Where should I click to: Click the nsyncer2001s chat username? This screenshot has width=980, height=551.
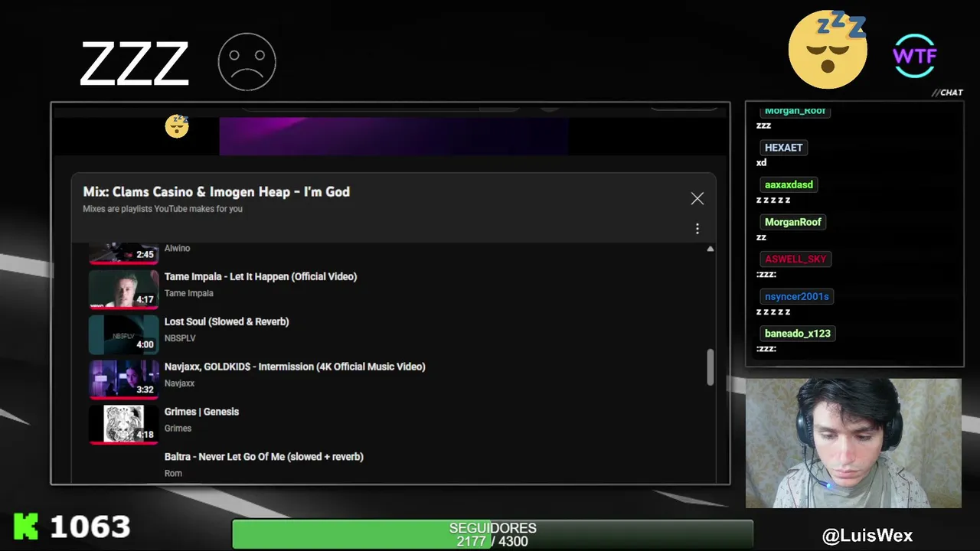796,296
